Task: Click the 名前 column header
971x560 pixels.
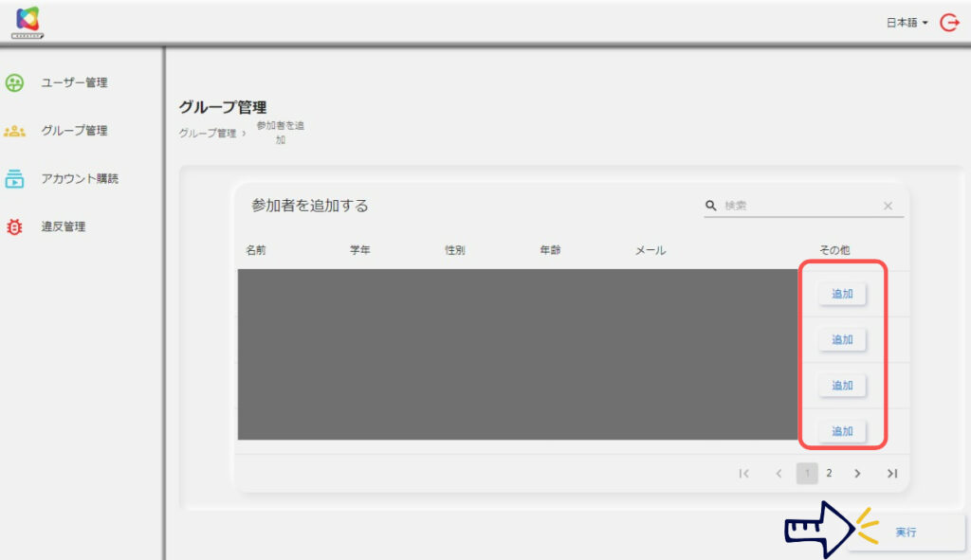Action: 256,250
